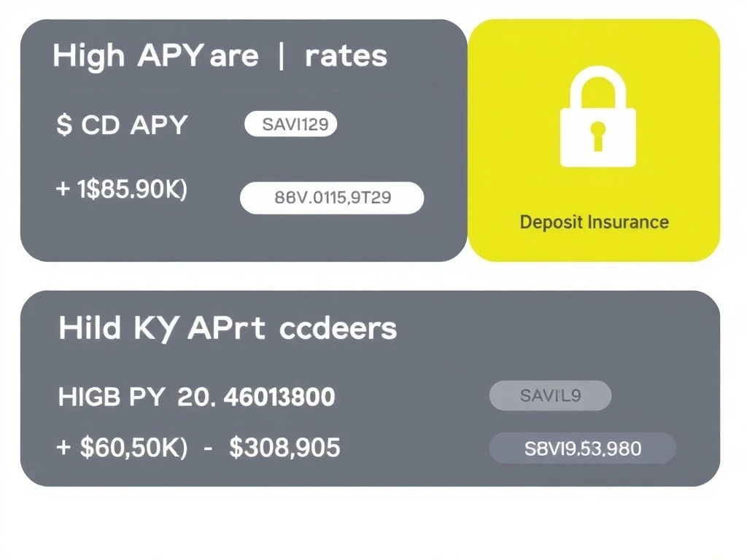Click the Hild KY APrt ccdeers heading
The image size is (747, 560).
tap(228, 329)
